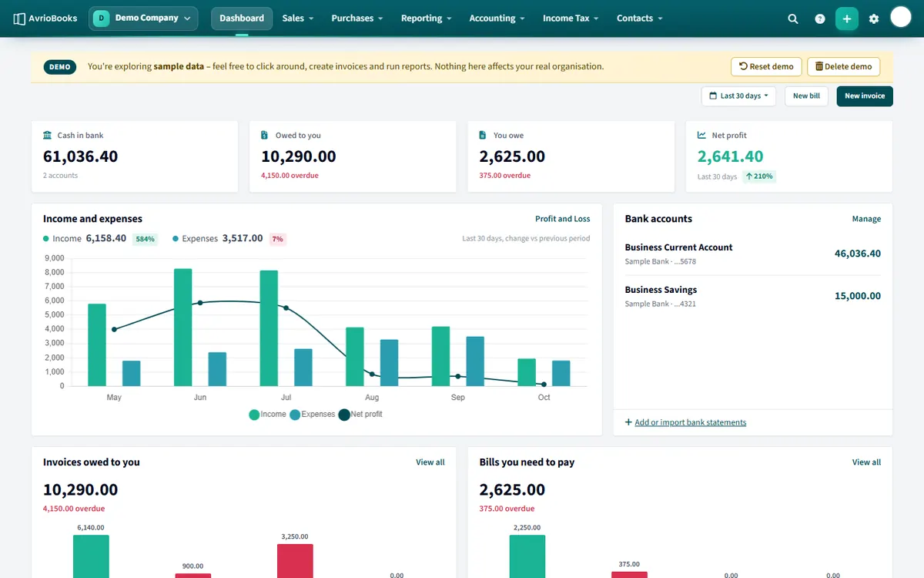Open the Last 30 days date range dropdown

point(739,96)
